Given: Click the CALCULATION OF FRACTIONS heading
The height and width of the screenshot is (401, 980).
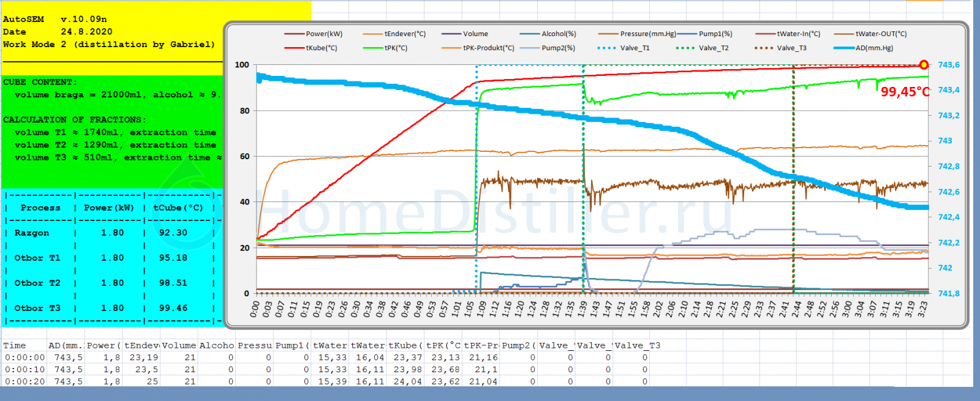Looking at the screenshot, I should click(74, 119).
